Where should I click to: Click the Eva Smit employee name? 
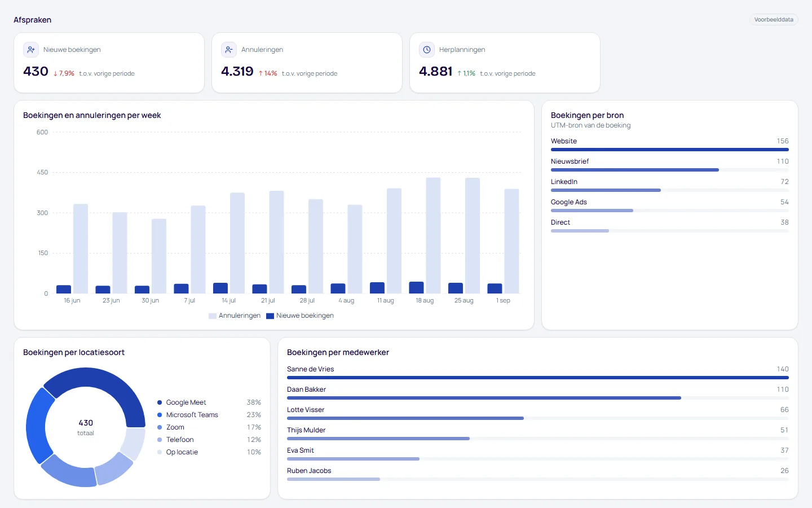(301, 450)
